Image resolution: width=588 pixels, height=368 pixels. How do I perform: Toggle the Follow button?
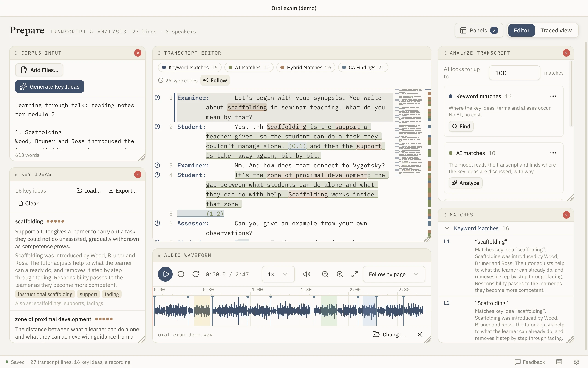tap(215, 80)
